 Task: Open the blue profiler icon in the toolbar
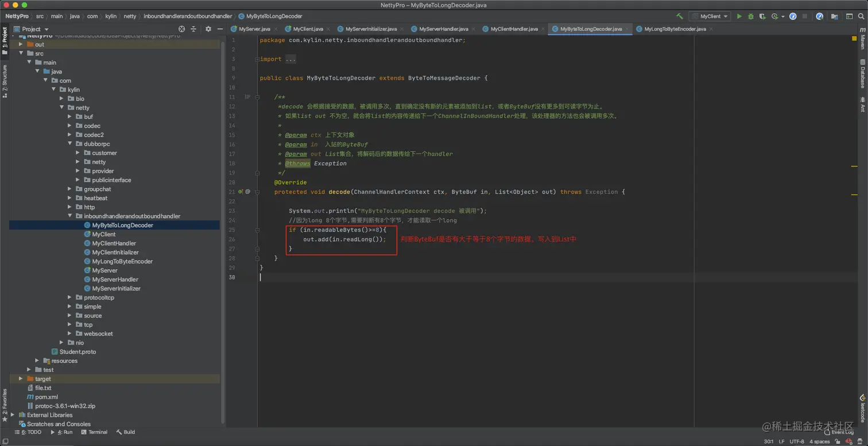point(793,17)
